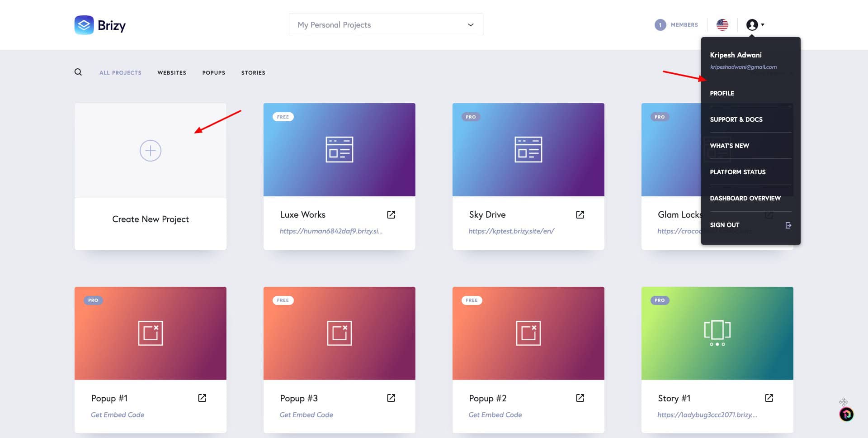
Task: Open Sky Drive external link icon
Action: coord(580,215)
